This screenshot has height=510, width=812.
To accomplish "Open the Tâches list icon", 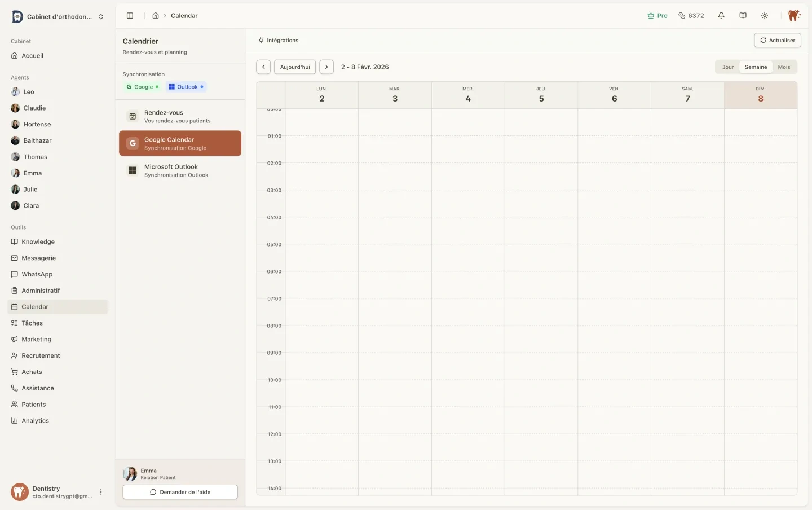I will [x=32, y=323].
